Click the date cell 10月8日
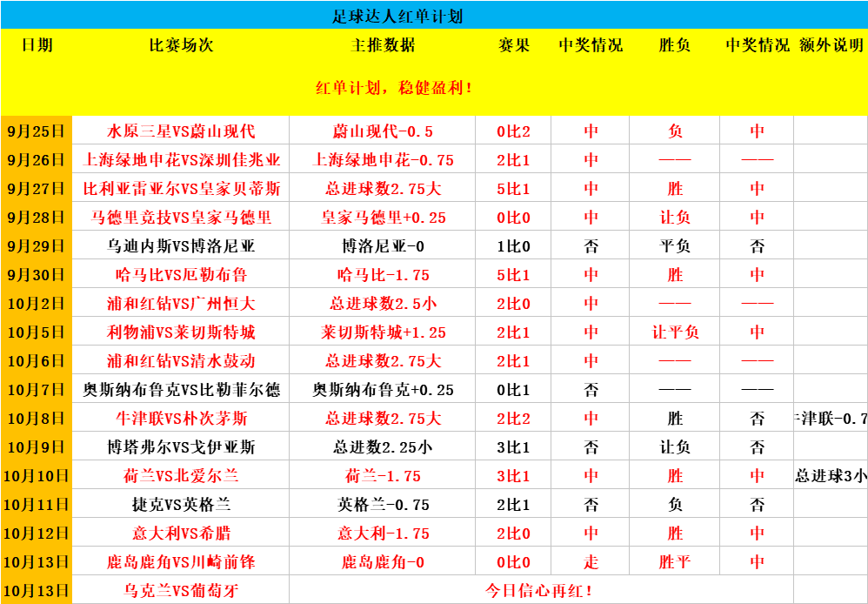Image resolution: width=868 pixels, height=604 pixels. tap(36, 419)
